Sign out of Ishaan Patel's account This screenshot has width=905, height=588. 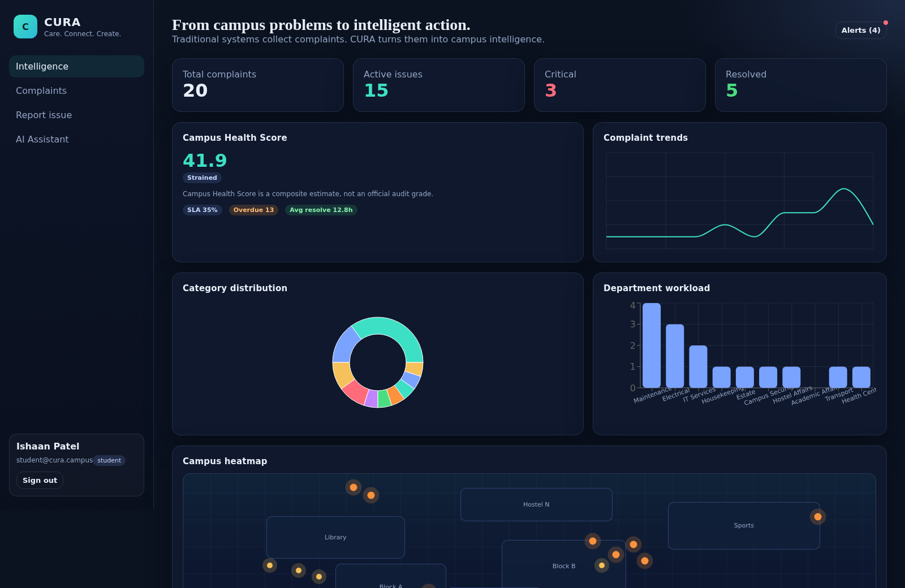[x=40, y=480]
